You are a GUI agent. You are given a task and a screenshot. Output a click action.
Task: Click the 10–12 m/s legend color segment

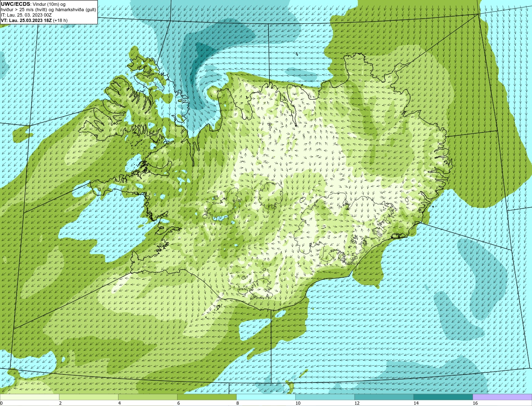tap(325, 397)
